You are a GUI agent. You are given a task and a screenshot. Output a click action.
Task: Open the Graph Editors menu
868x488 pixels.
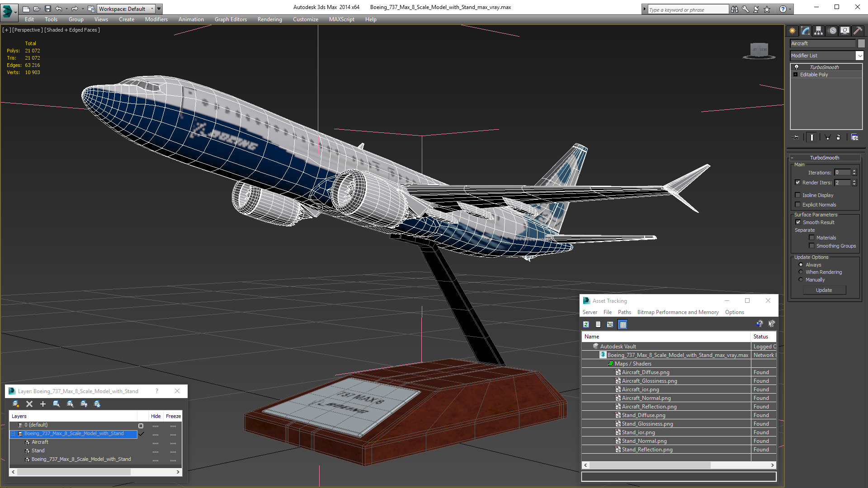[x=231, y=19]
